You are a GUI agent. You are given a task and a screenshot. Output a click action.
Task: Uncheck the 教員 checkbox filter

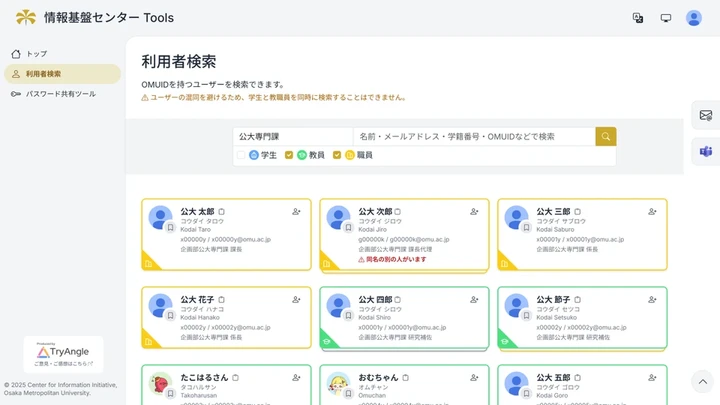click(x=289, y=155)
